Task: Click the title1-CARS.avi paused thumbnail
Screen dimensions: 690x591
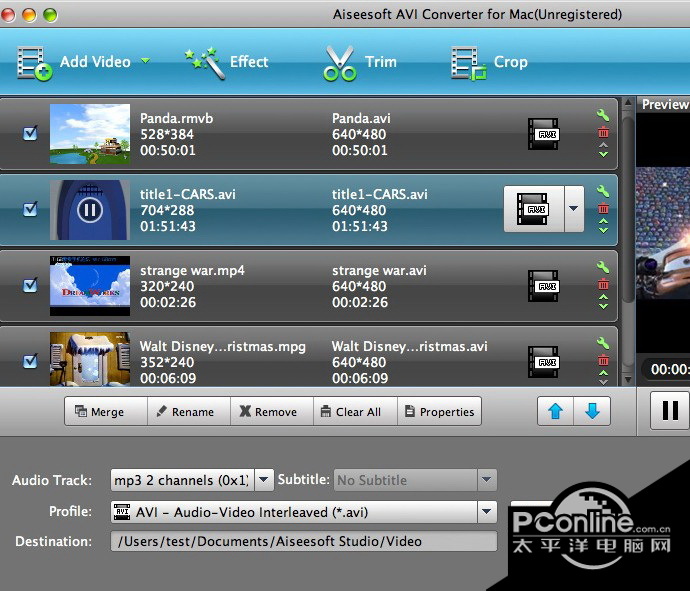Action: click(90, 210)
